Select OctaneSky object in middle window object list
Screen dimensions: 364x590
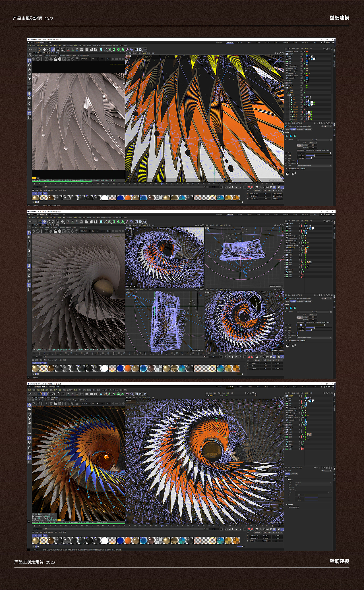[292, 248]
